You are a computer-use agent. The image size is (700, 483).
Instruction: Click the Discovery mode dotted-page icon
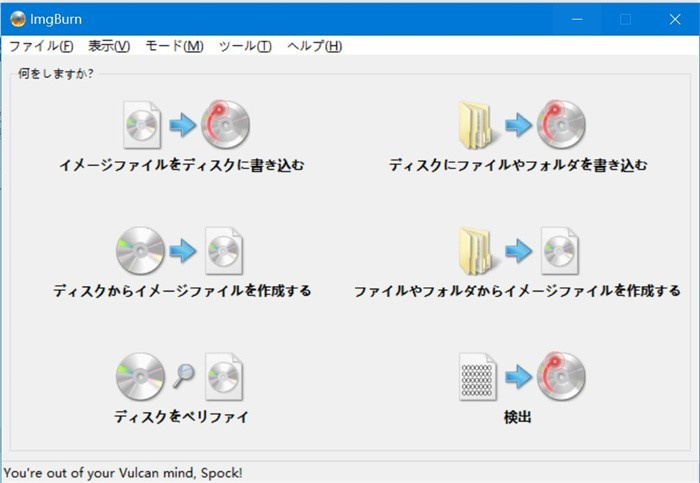click(522, 376)
